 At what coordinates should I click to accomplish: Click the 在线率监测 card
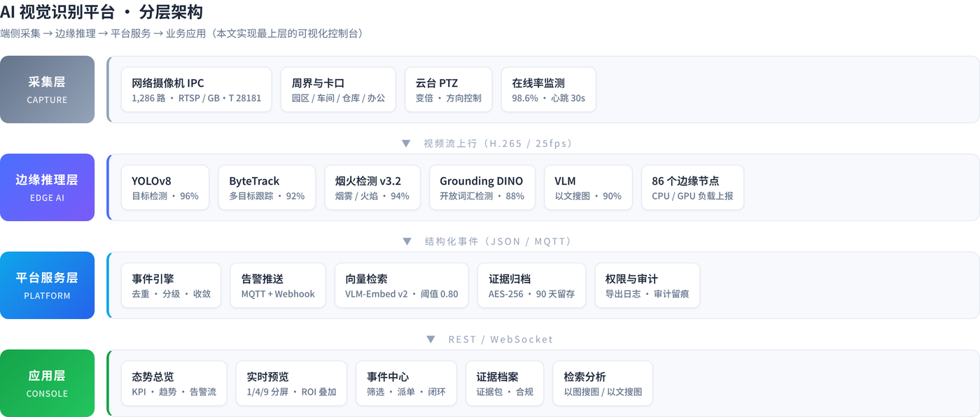[549, 90]
